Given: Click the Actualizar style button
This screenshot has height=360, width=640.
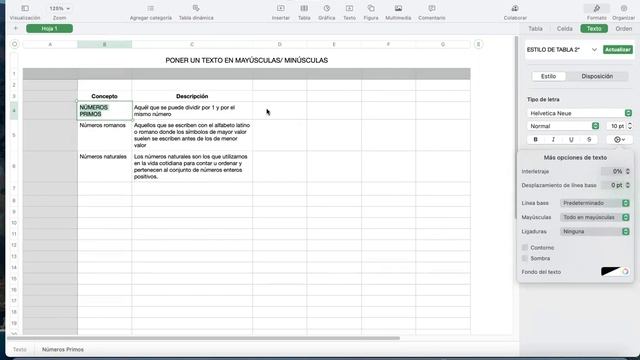Looking at the screenshot, I should coord(618,50).
